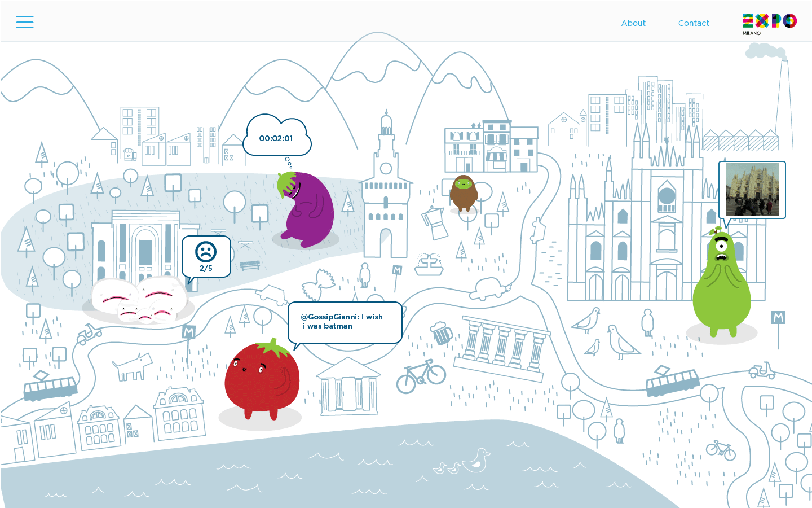Open the Duomo photo thumbnail
The width and height of the screenshot is (812, 508).
point(752,190)
